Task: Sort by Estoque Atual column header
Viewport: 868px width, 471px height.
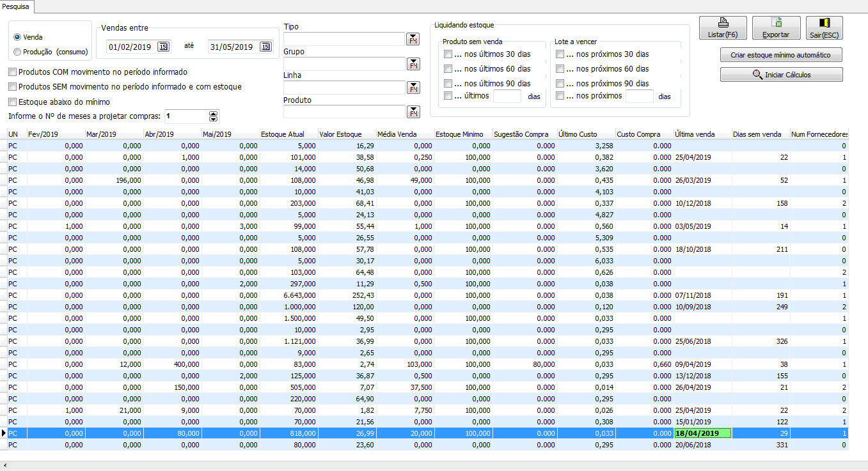Action: click(288, 134)
